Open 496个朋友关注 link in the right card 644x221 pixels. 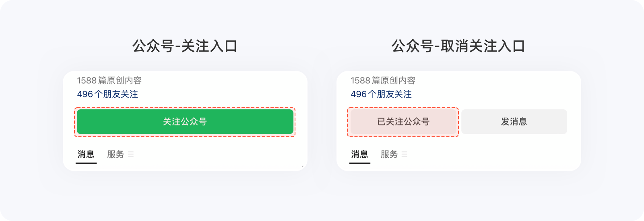point(381,94)
